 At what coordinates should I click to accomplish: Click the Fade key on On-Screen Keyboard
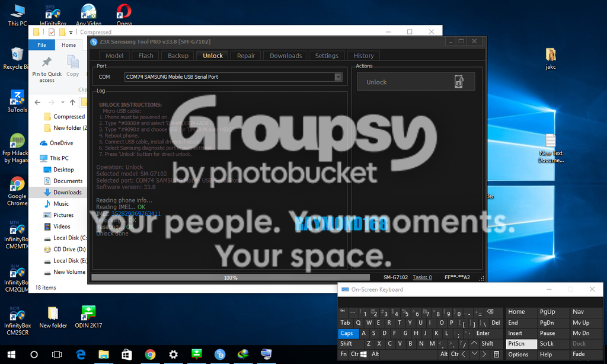pos(586,354)
